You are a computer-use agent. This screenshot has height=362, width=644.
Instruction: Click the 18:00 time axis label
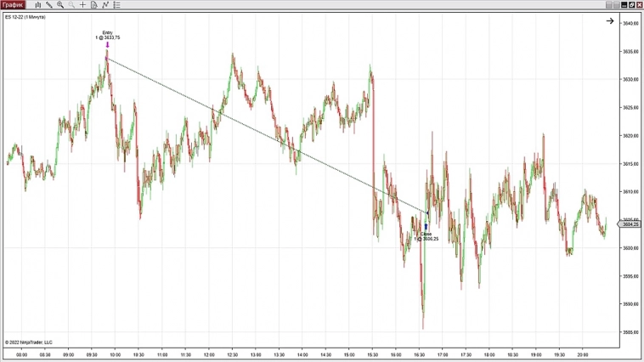[x=489, y=354]
